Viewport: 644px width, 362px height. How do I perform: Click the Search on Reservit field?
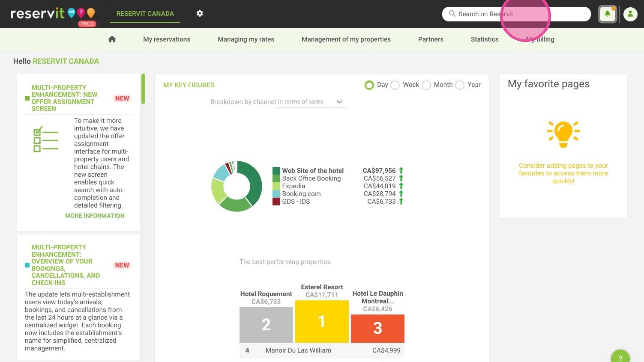[x=516, y=14]
